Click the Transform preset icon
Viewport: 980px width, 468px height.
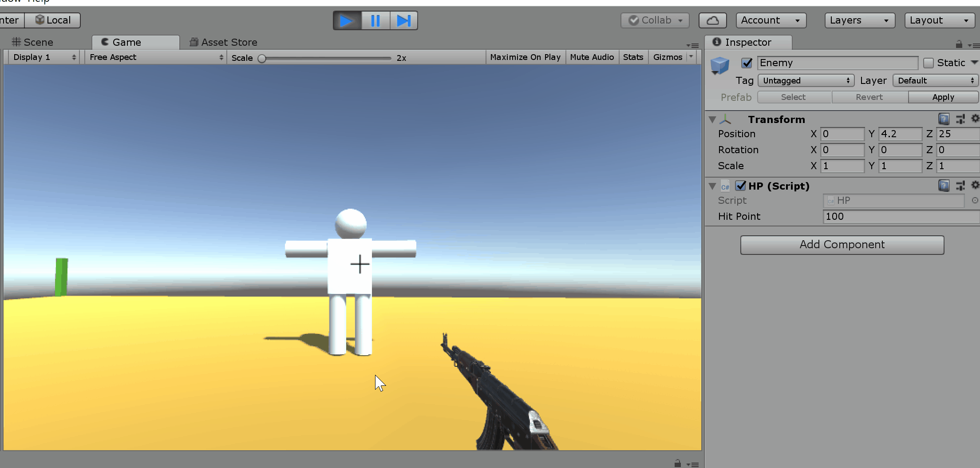pyautogui.click(x=960, y=119)
